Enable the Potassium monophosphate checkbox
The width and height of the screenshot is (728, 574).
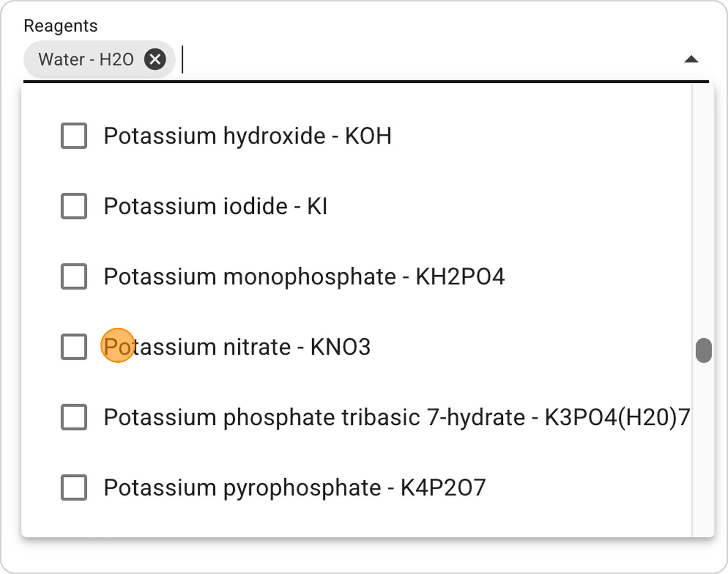coord(74,276)
